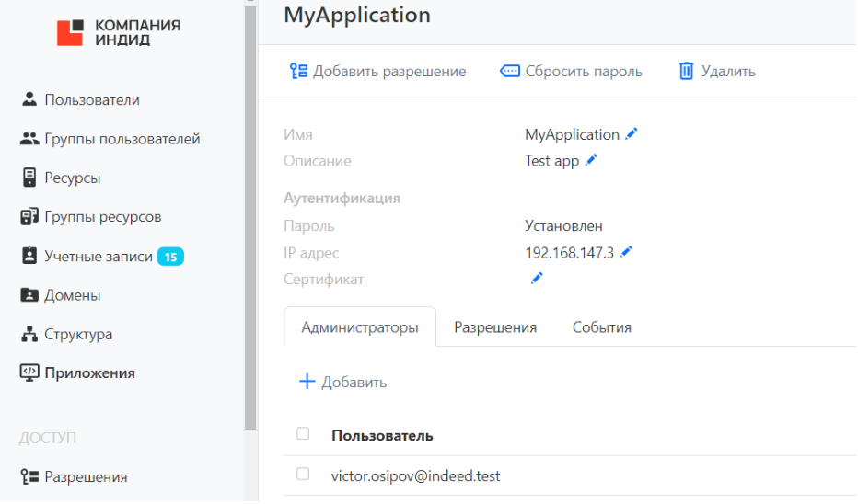Click the plus Добавить administrator button
858x504 pixels.
point(342,382)
